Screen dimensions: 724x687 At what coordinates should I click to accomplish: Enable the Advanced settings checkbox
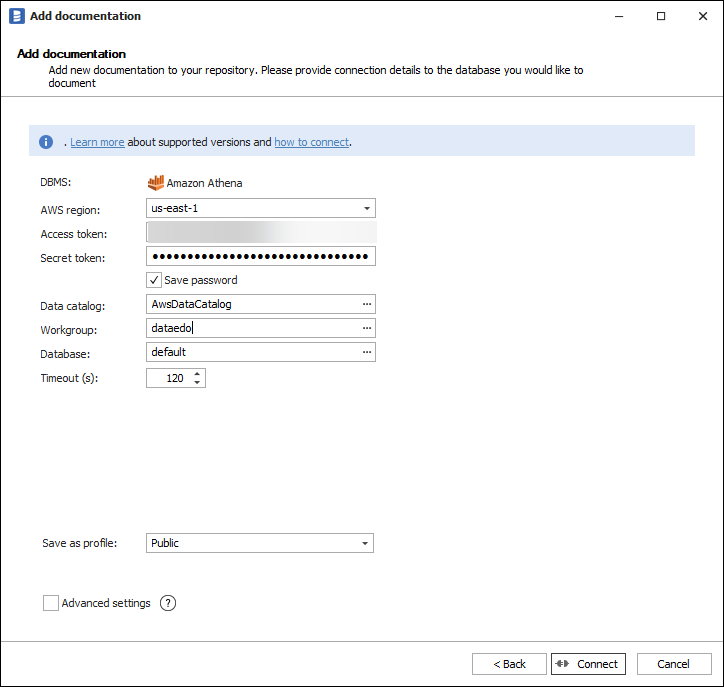pos(51,603)
